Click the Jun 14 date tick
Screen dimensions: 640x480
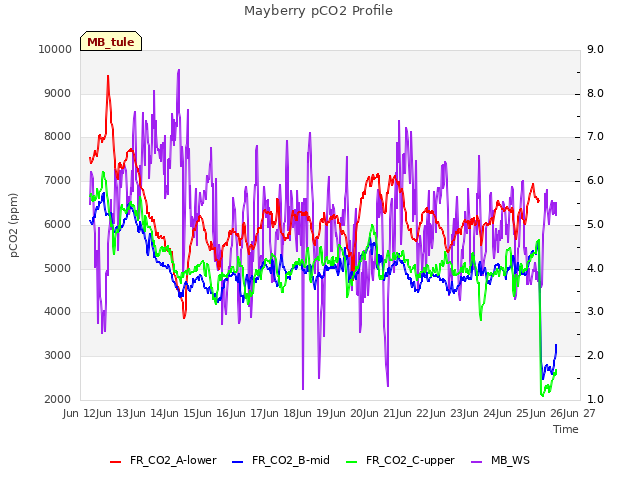pos(147,413)
